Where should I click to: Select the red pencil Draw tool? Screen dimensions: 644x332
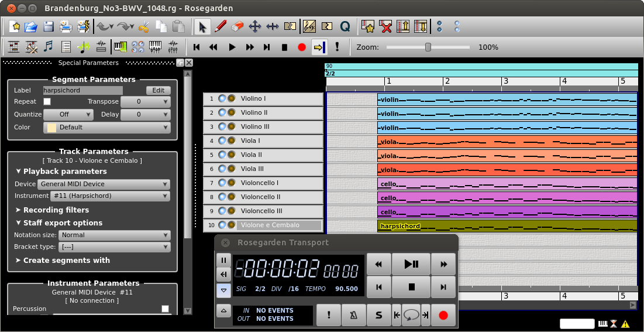221,27
